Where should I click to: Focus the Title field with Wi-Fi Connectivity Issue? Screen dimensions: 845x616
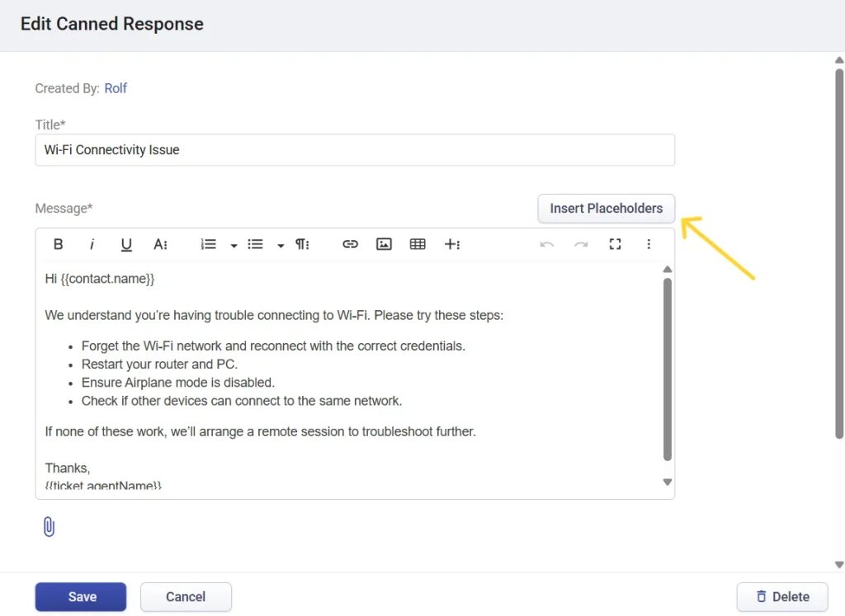355,150
